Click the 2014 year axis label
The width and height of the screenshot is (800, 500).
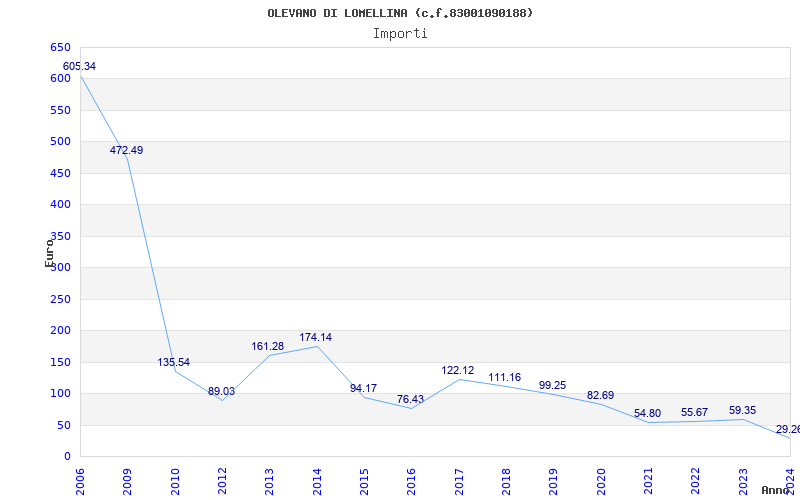click(x=317, y=481)
